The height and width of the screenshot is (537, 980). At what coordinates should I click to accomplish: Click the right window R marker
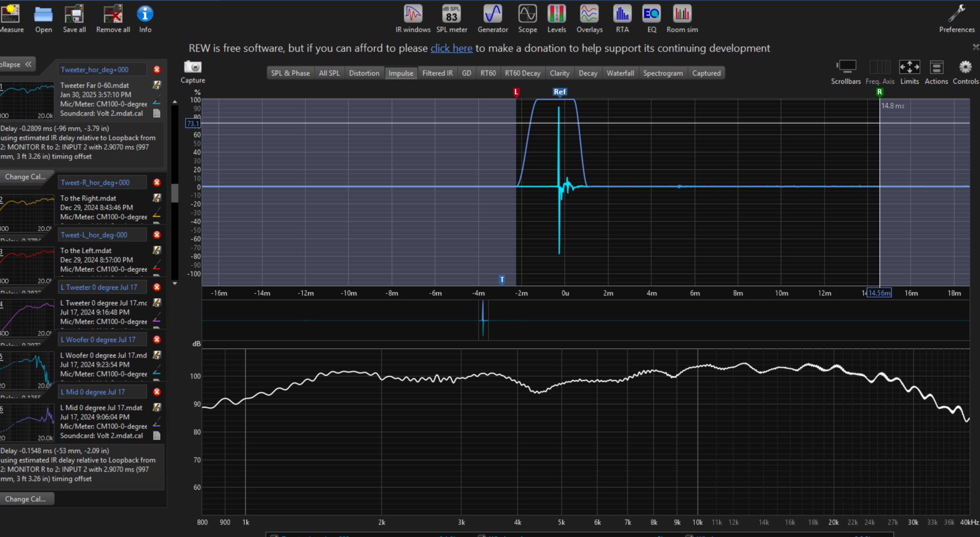(x=879, y=91)
